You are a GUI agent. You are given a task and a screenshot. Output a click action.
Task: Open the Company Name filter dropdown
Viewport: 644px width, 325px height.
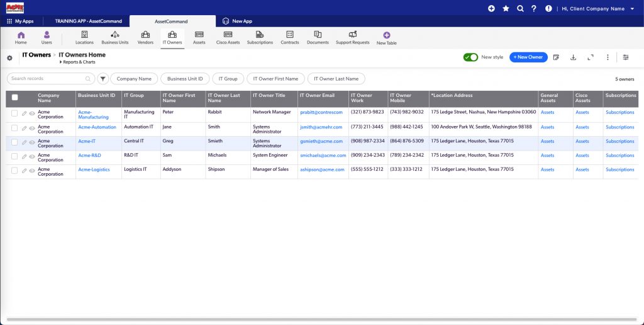[x=134, y=79]
